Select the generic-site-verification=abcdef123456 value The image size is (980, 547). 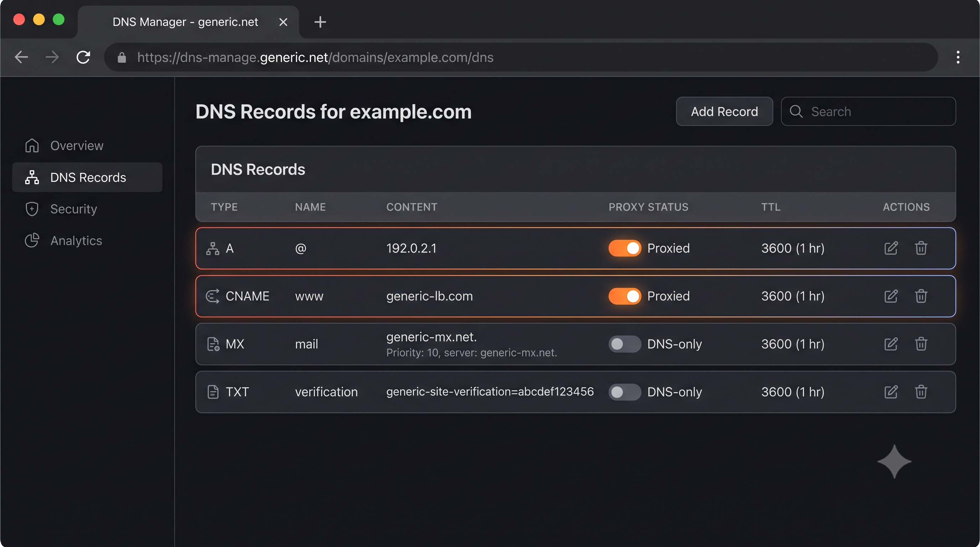click(490, 392)
